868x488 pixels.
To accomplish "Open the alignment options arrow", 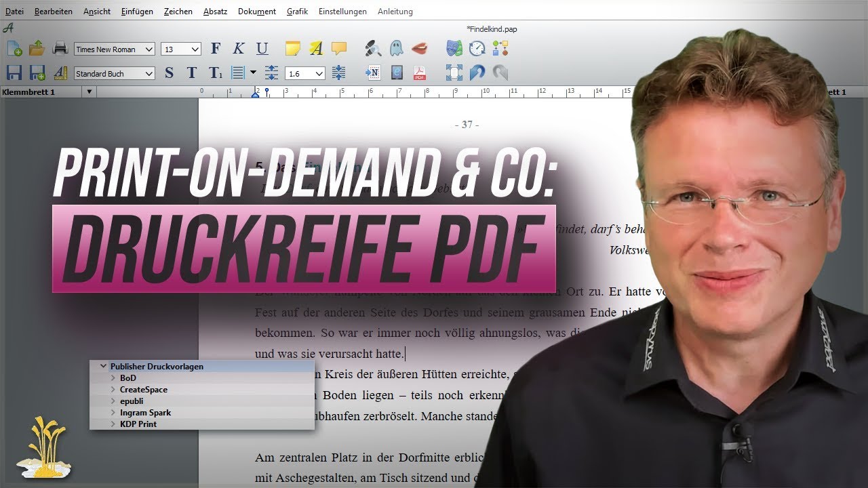I will pos(253,73).
